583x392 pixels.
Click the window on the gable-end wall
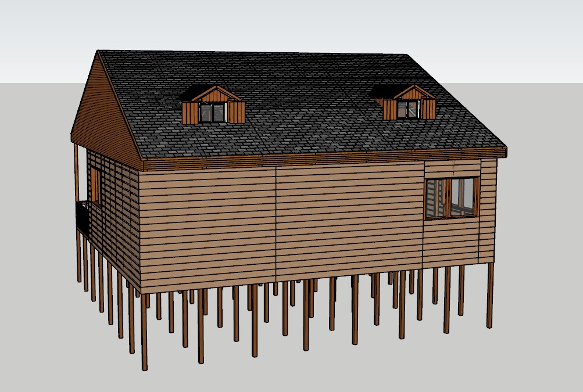click(x=95, y=186)
